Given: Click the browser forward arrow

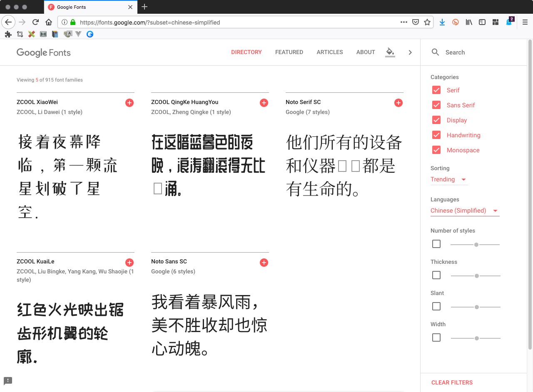Looking at the screenshot, I should click(x=22, y=22).
